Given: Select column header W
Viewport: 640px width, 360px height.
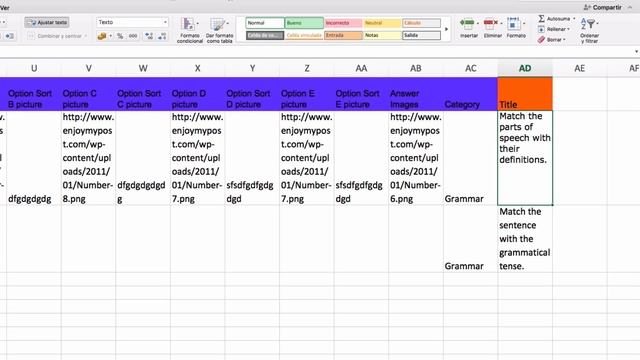Looking at the screenshot, I should click(143, 69).
